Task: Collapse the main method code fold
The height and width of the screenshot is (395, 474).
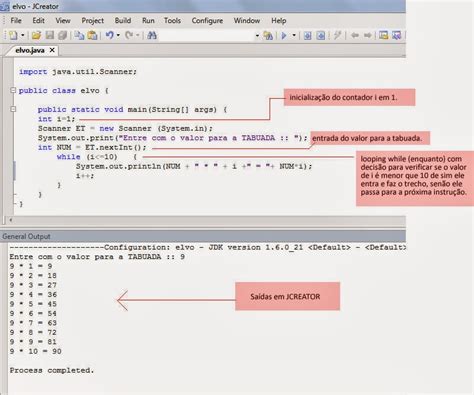Action: [x=13, y=109]
